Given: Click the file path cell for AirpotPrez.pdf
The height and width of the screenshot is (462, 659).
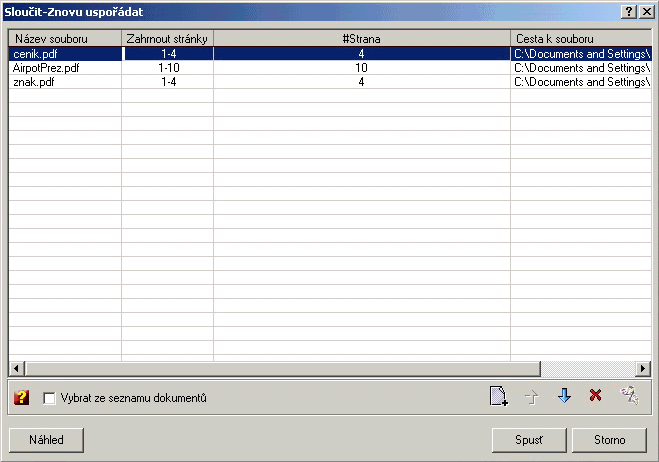Looking at the screenshot, I should (581, 68).
